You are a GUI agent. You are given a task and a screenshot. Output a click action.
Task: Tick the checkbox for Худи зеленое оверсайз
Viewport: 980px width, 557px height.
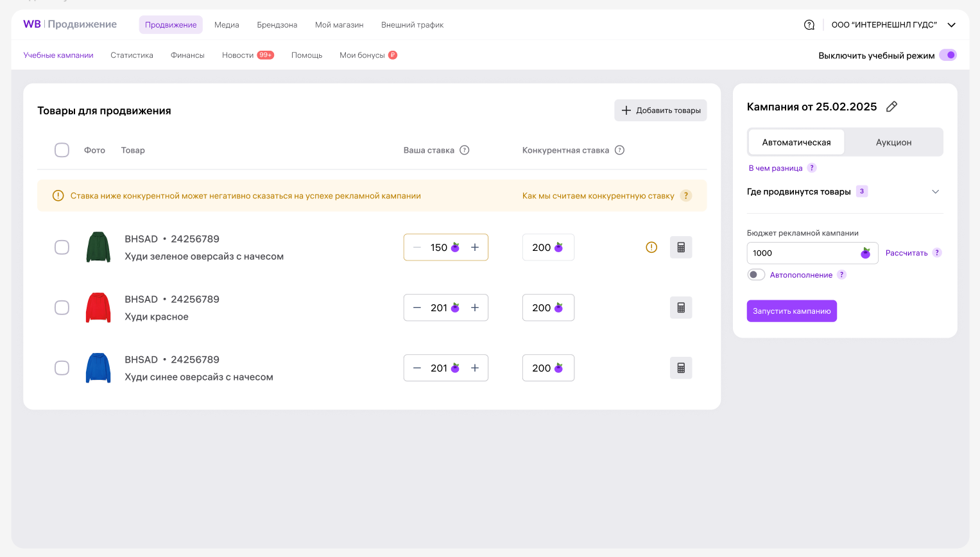62,247
